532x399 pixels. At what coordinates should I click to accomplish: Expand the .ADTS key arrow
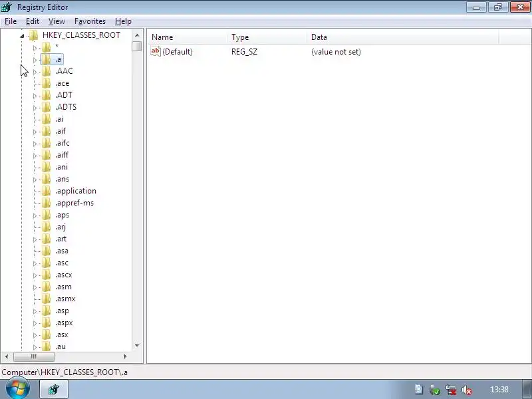tap(35, 108)
